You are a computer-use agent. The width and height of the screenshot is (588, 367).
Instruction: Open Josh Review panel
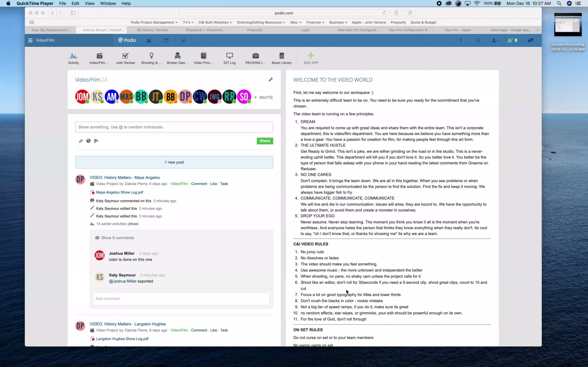pyautogui.click(x=125, y=58)
